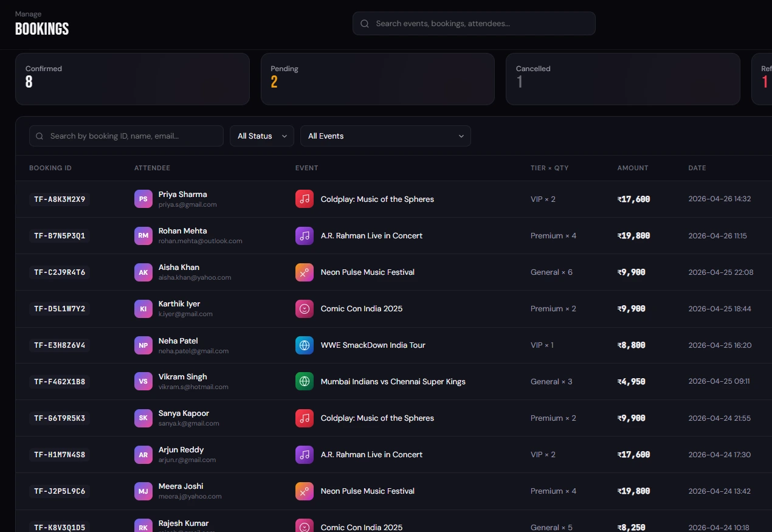
Task: Click booking ID TF-D5L1W7Y2
Action: pyautogui.click(x=60, y=308)
